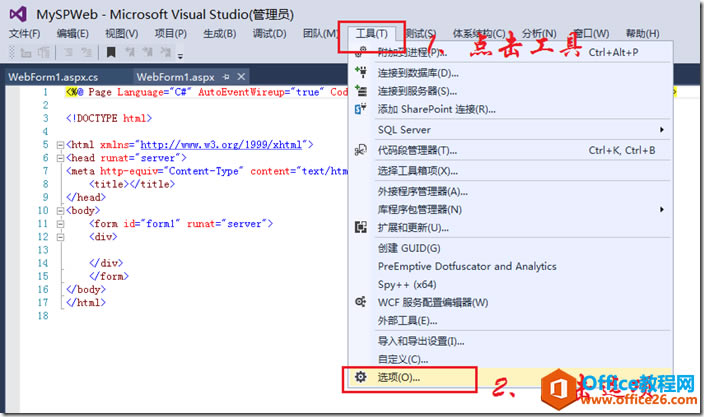Click the Code Snippets Manager icon
The image size is (704, 417).
click(361, 150)
